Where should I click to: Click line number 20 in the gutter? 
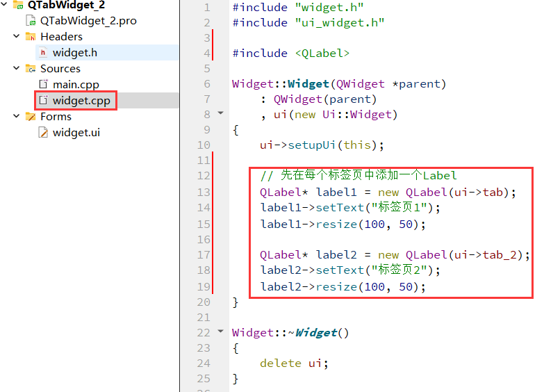click(x=204, y=302)
